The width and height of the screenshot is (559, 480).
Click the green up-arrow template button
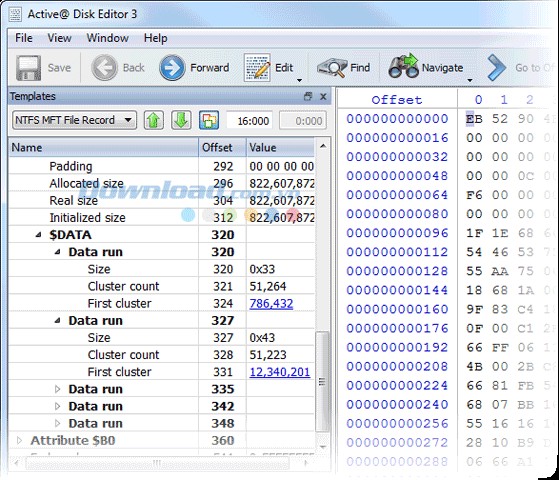pyautogui.click(x=154, y=120)
